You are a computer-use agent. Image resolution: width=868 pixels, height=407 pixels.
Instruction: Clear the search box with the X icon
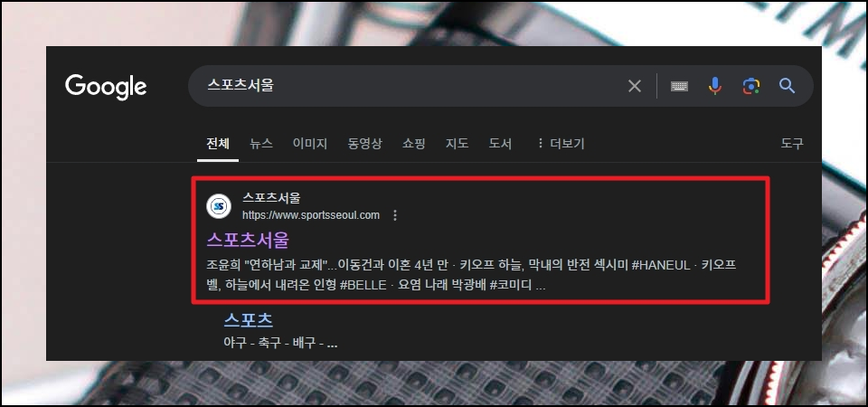pyautogui.click(x=635, y=86)
